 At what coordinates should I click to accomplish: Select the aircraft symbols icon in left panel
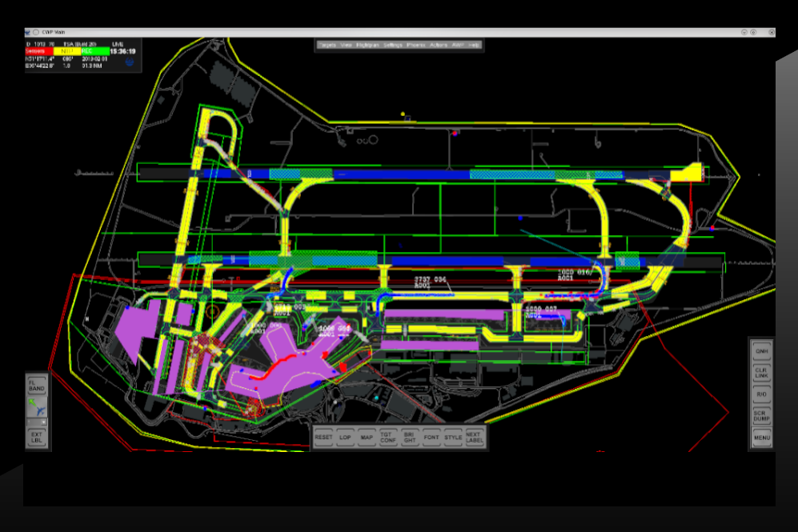pos(36,409)
